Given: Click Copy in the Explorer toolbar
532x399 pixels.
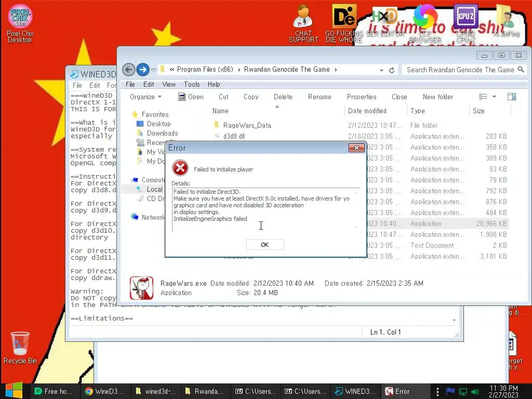Looking at the screenshot, I should [251, 97].
